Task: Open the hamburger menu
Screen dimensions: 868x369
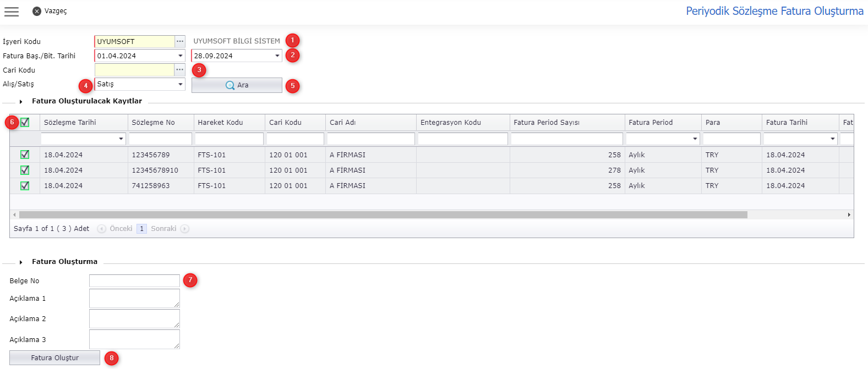Action: (12, 12)
